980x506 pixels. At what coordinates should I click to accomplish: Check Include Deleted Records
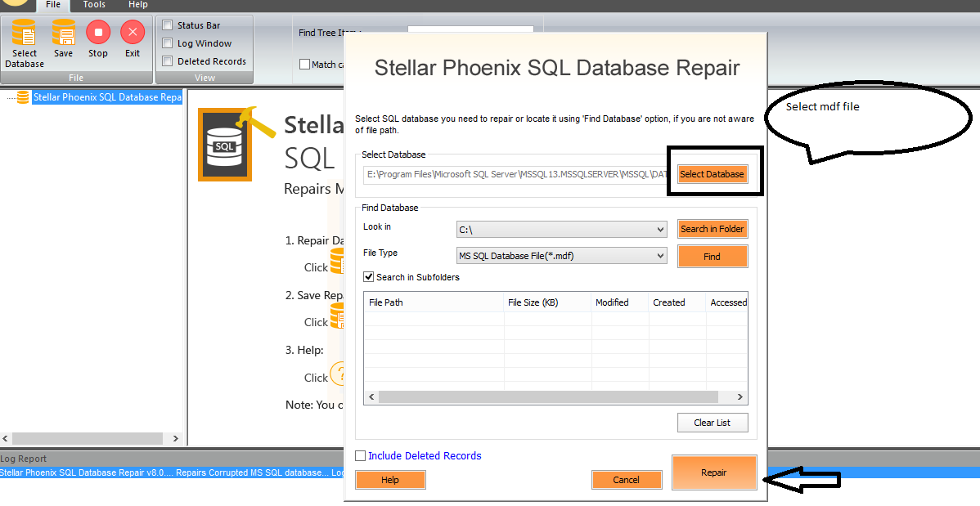[361, 456]
